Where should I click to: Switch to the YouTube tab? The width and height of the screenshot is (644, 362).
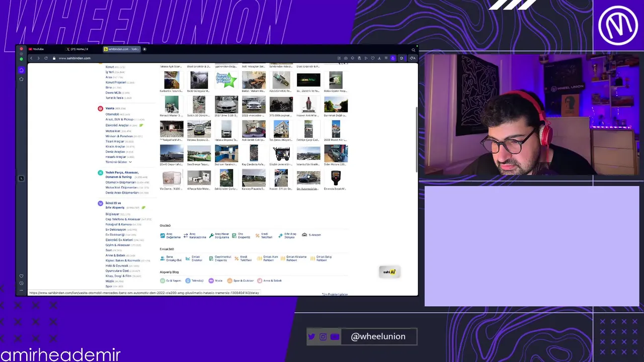tap(39, 49)
